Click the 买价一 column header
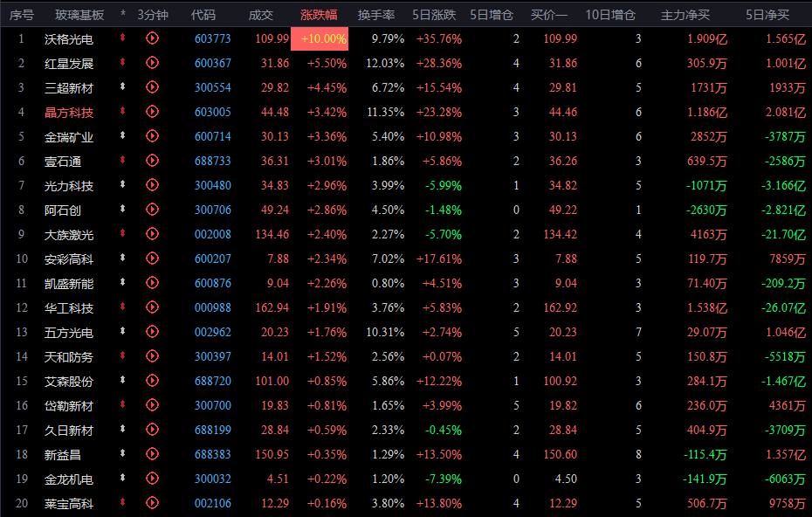The width and height of the screenshot is (812, 517). pyautogui.click(x=549, y=15)
